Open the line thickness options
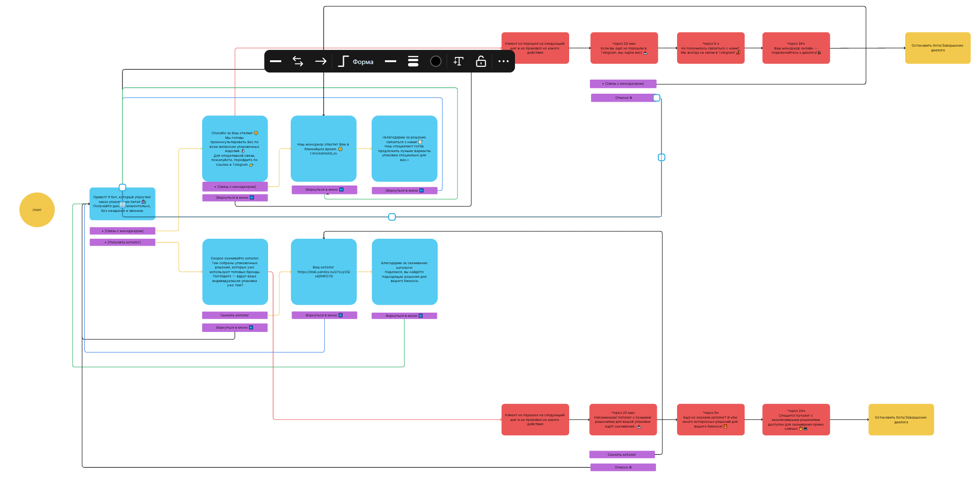The height and width of the screenshot is (484, 980). 413,61
